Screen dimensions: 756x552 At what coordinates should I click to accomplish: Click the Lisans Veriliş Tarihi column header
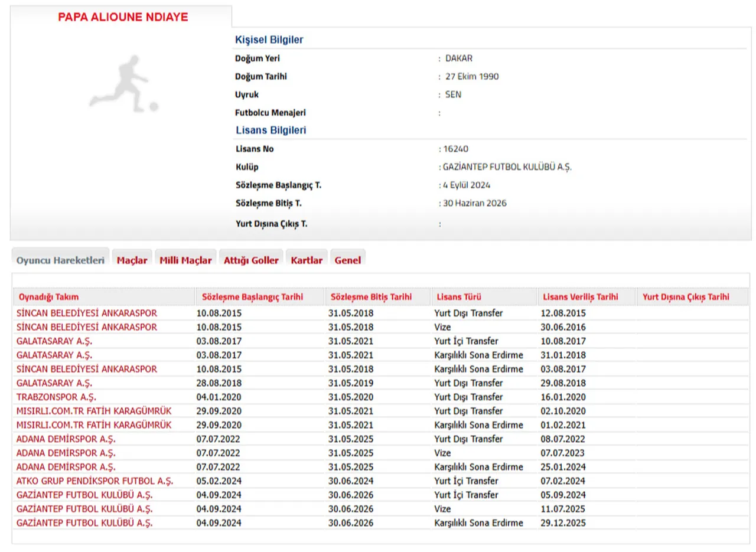click(x=579, y=297)
